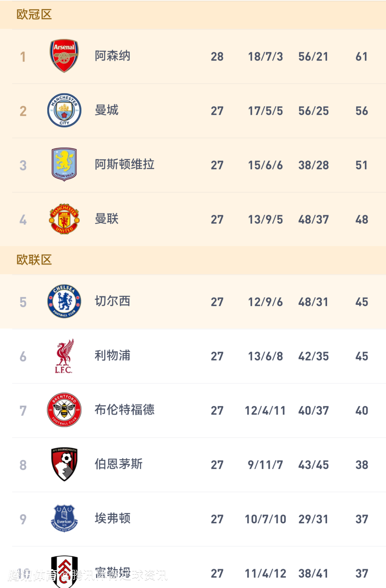Select the 欧联区 section header
Image resolution: width=386 pixels, height=588 pixels.
click(x=34, y=260)
